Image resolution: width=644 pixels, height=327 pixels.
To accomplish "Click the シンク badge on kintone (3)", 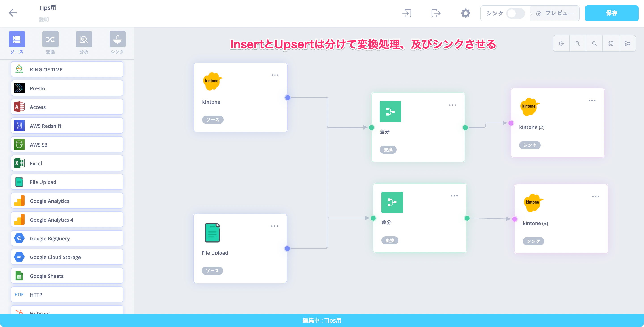I will [533, 241].
